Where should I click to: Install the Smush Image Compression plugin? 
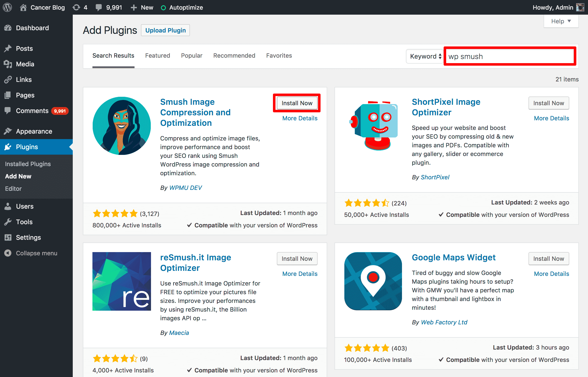297,103
